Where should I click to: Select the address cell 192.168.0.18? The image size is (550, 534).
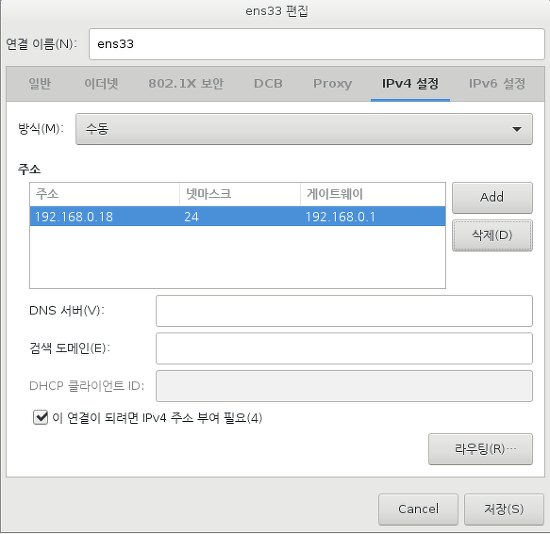click(x=105, y=216)
